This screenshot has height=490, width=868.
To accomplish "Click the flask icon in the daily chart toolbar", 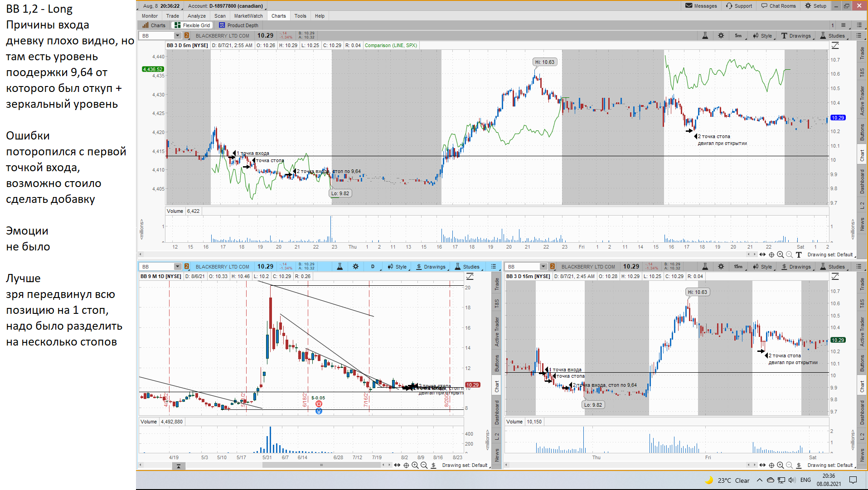I will pos(339,267).
